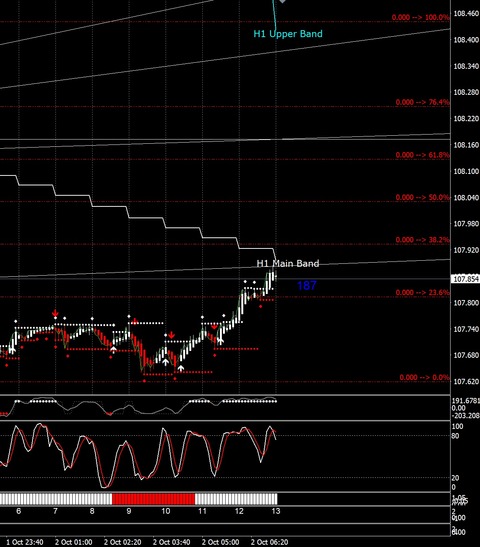Image resolution: width=480 pixels, height=547 pixels.
Task: Click the '2 Oct 03:40' time axis label
Action: (172, 542)
